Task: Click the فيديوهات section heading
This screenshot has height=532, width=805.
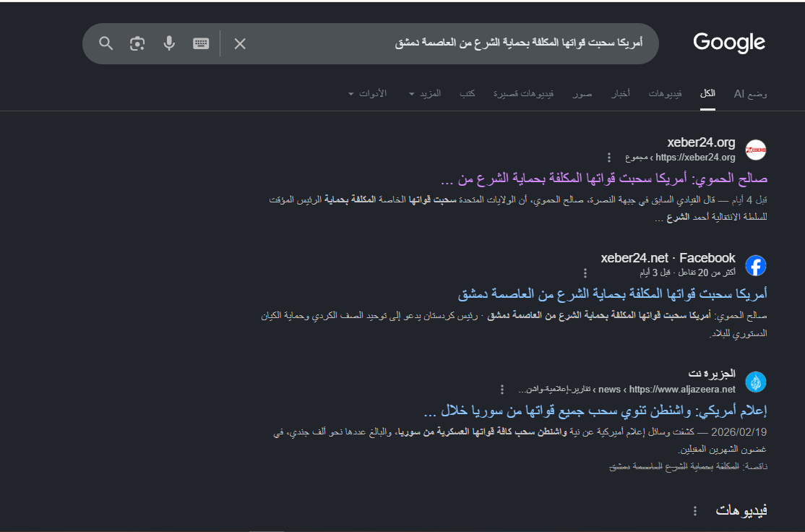Action: point(741,510)
